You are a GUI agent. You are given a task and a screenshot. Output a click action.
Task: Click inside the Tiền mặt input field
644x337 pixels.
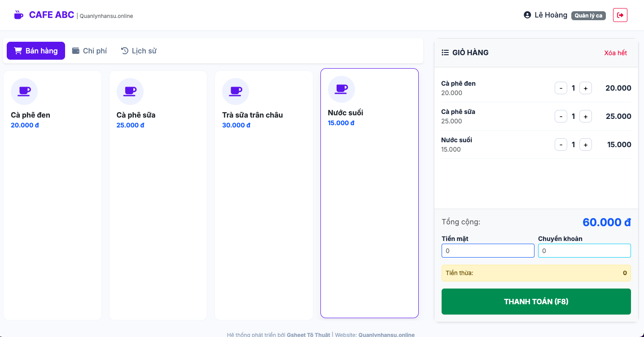tap(487, 250)
